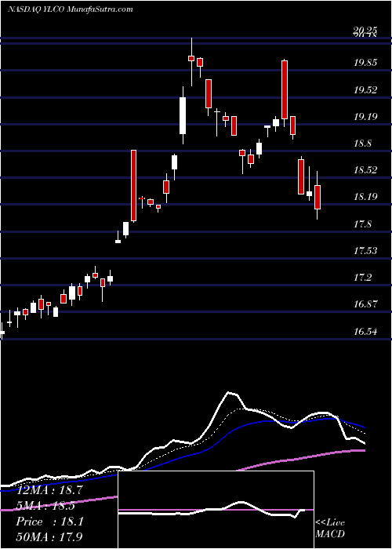The image size is (392, 549).
Task: Click the 18.52 price axis label
Action: (365, 170)
